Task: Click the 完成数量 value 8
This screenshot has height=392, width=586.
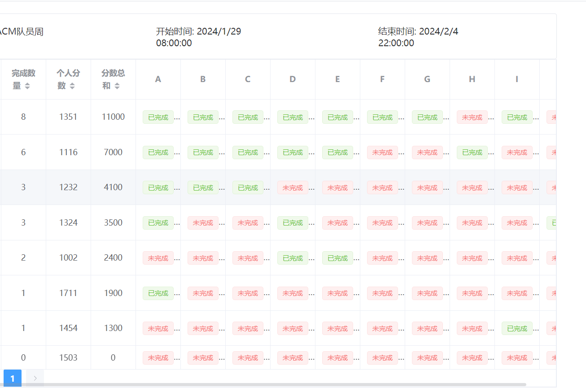Action: (23, 117)
